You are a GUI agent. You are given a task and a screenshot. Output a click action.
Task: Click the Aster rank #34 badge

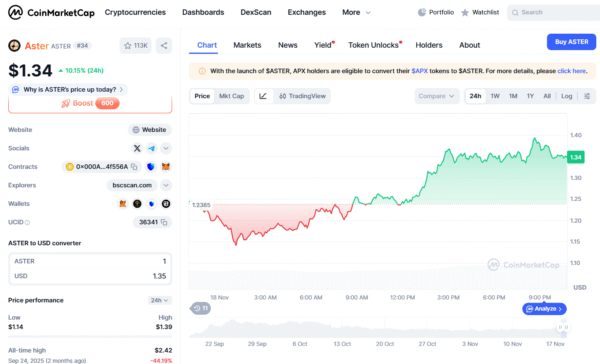[82, 46]
